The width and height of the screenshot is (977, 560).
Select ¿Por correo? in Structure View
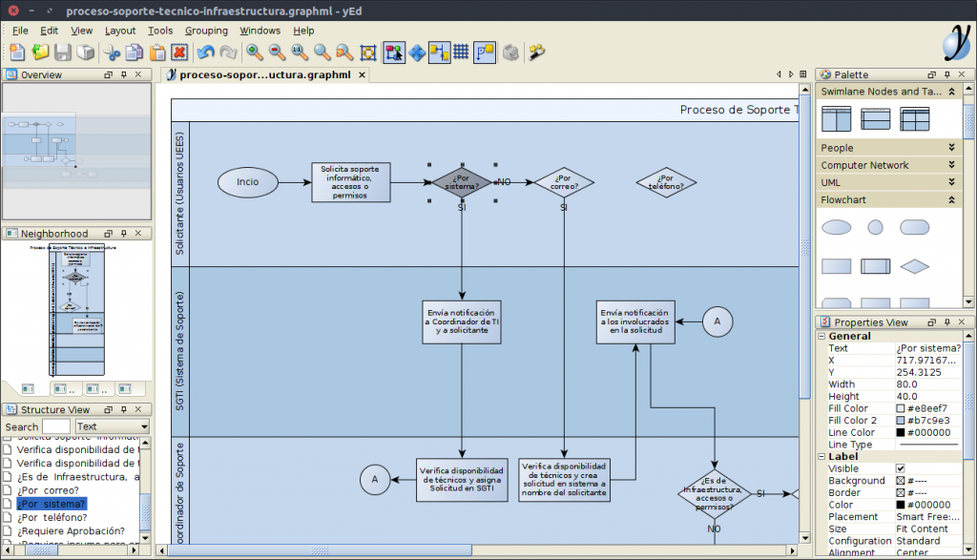[x=48, y=490]
